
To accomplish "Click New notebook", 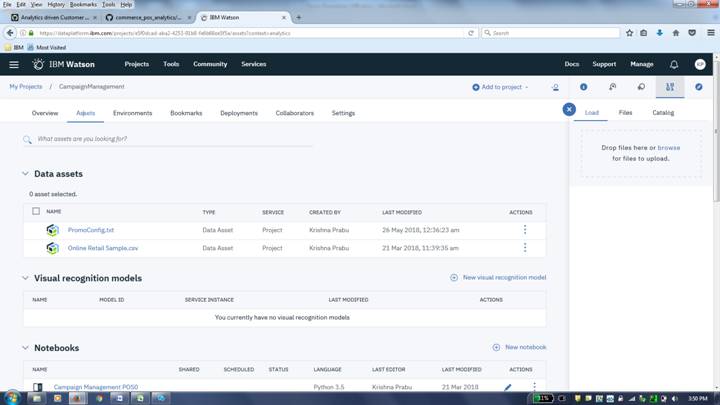I will [519, 347].
